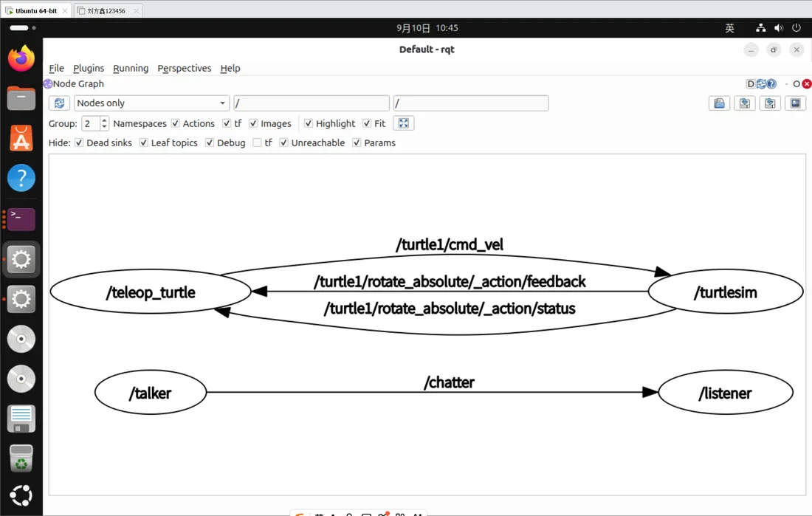The width and height of the screenshot is (812, 516).
Task: Toggle the Actions checkbox
Action: click(176, 123)
